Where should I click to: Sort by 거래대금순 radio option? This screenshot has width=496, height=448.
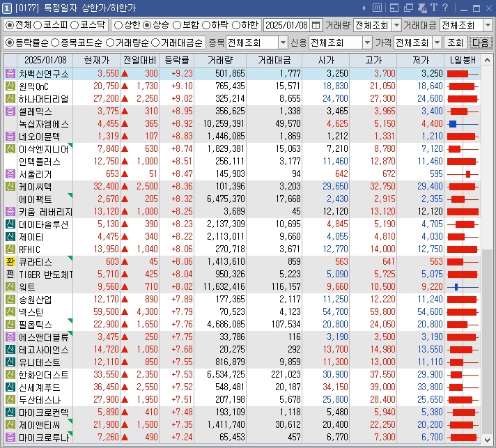click(155, 43)
